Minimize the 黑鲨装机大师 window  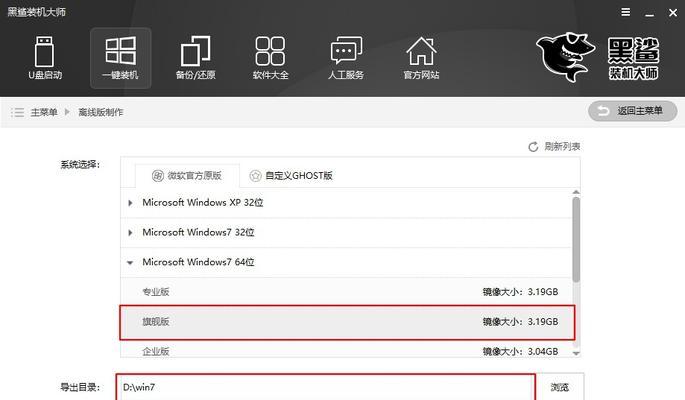(650, 13)
